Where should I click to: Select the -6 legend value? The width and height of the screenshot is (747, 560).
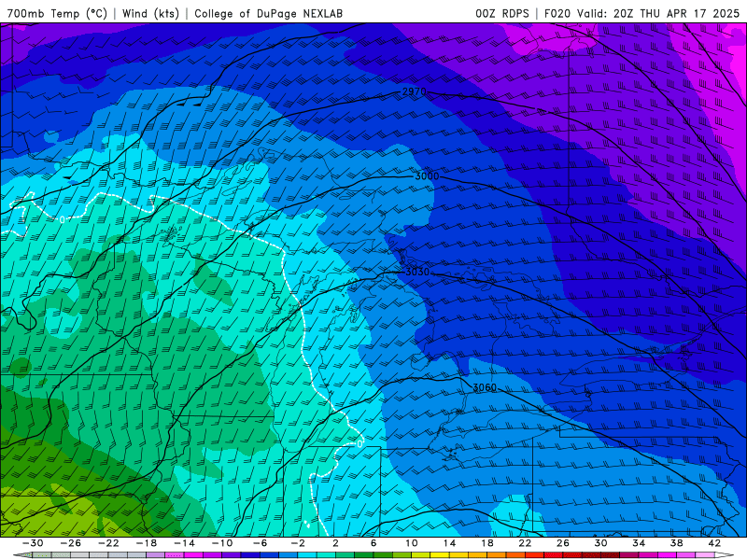(261, 543)
